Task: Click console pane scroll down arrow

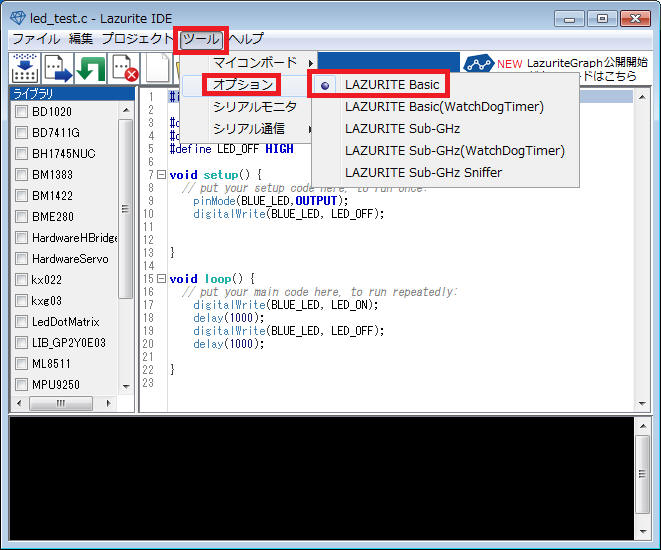Action: pos(642,531)
